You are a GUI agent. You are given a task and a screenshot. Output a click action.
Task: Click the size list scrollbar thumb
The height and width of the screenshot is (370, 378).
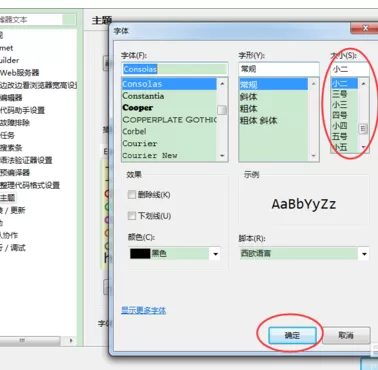point(364,129)
